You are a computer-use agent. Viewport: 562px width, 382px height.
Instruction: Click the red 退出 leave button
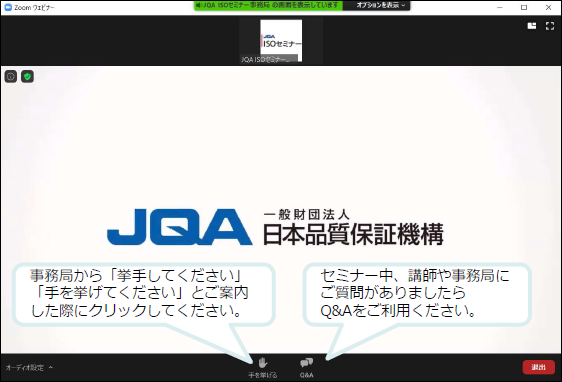(538, 367)
